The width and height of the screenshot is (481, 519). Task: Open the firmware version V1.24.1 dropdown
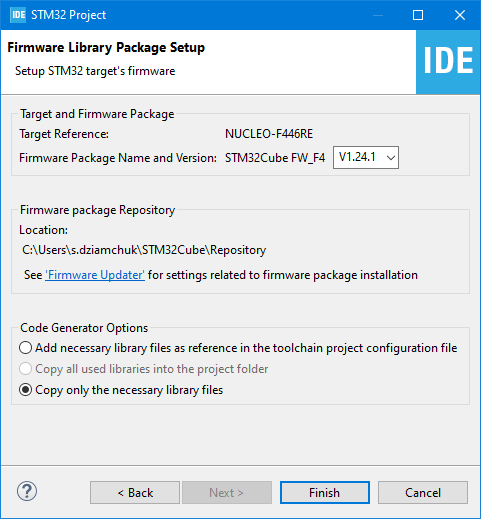point(366,157)
